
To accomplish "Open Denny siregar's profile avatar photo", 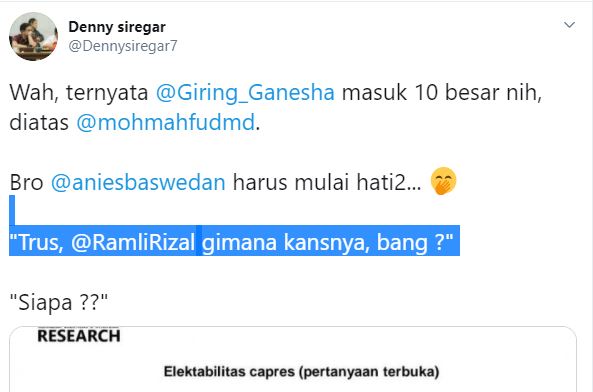I will (33, 36).
